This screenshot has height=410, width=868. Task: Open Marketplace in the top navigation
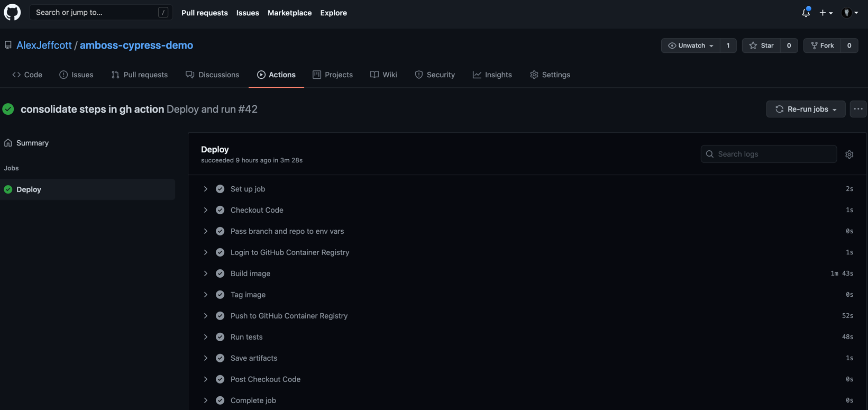tap(289, 13)
